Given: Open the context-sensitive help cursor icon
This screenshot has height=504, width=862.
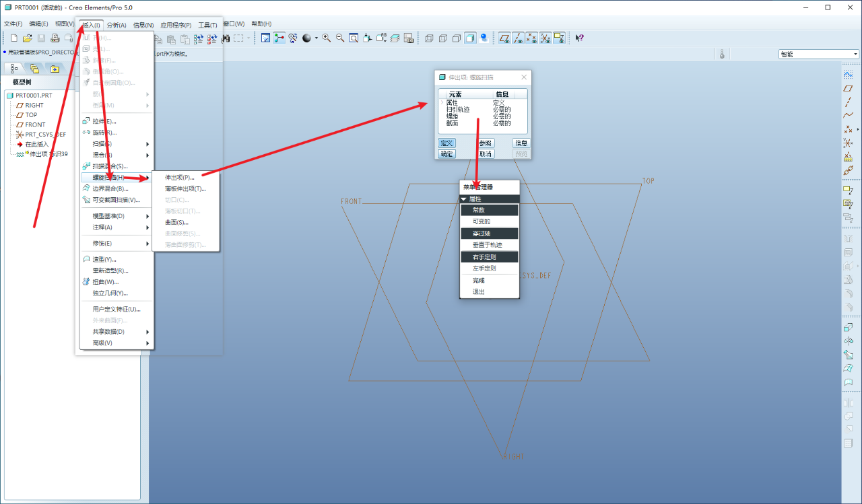Looking at the screenshot, I should [x=579, y=38].
